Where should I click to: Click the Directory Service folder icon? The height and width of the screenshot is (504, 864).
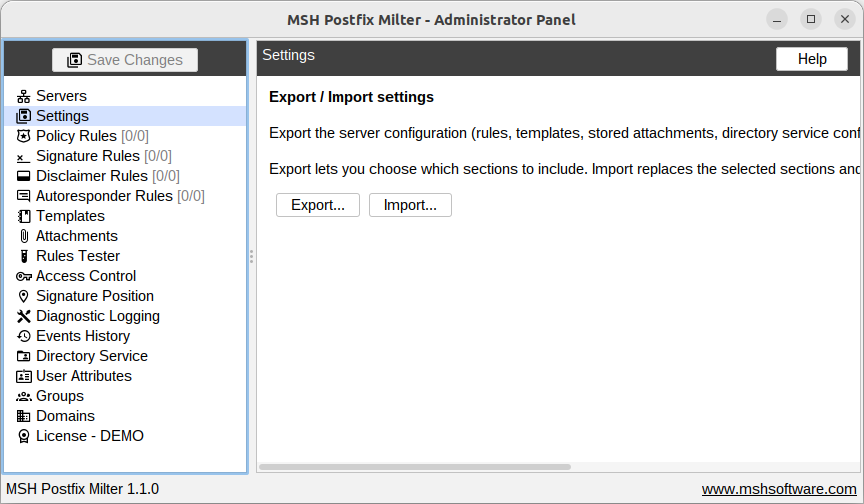tap(23, 356)
